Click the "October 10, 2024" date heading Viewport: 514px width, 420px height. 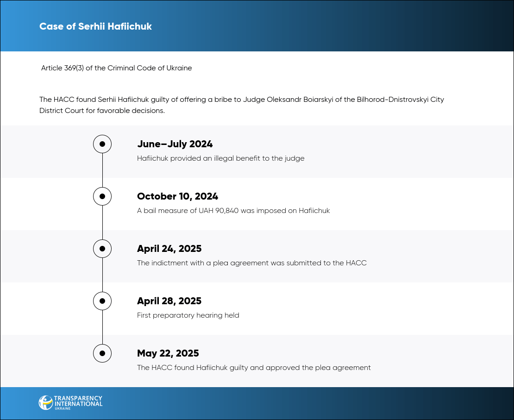(x=177, y=196)
